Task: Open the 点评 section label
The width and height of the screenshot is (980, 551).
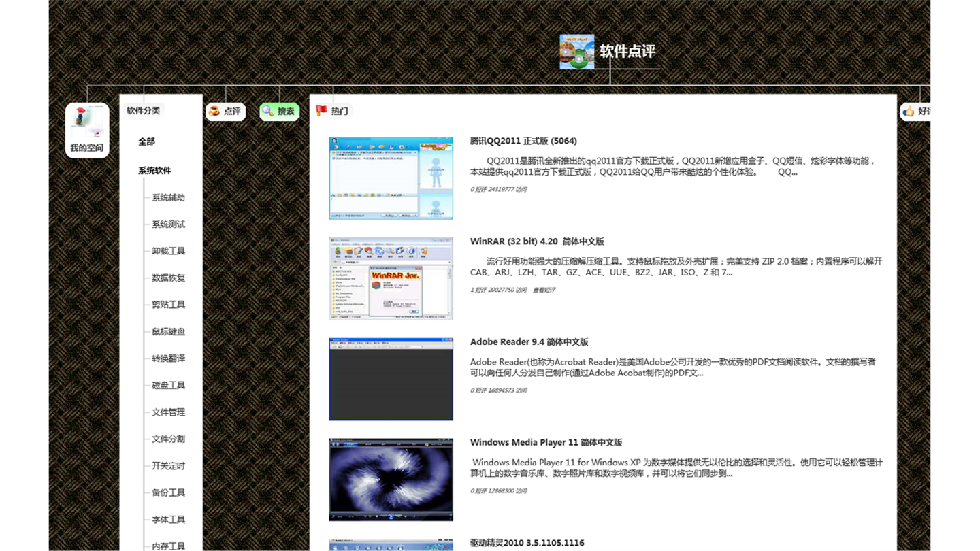Action: (233, 111)
